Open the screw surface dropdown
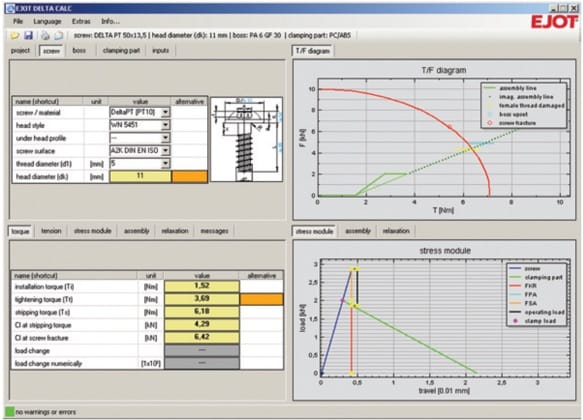This screenshot has height=420, width=583. (166, 151)
